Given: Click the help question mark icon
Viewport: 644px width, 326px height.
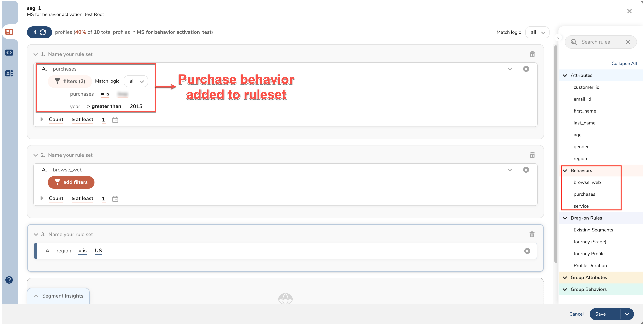Looking at the screenshot, I should [9, 280].
